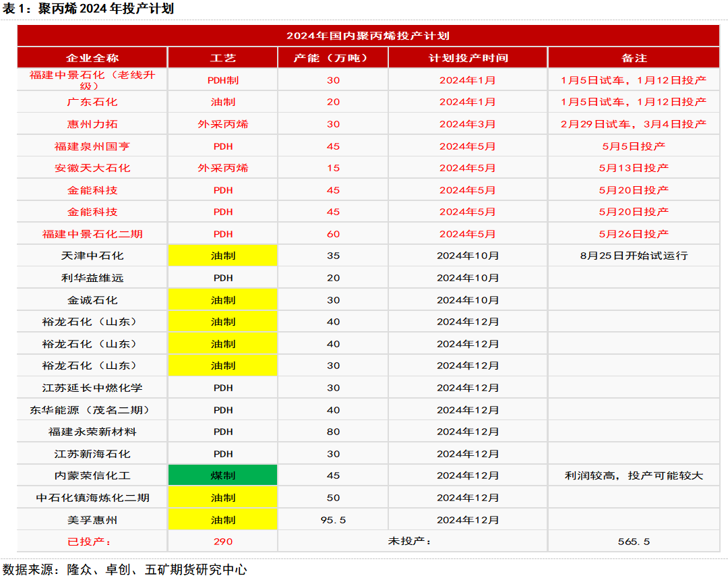Select the capacity value 50
The image size is (728, 578).
(x=333, y=498)
